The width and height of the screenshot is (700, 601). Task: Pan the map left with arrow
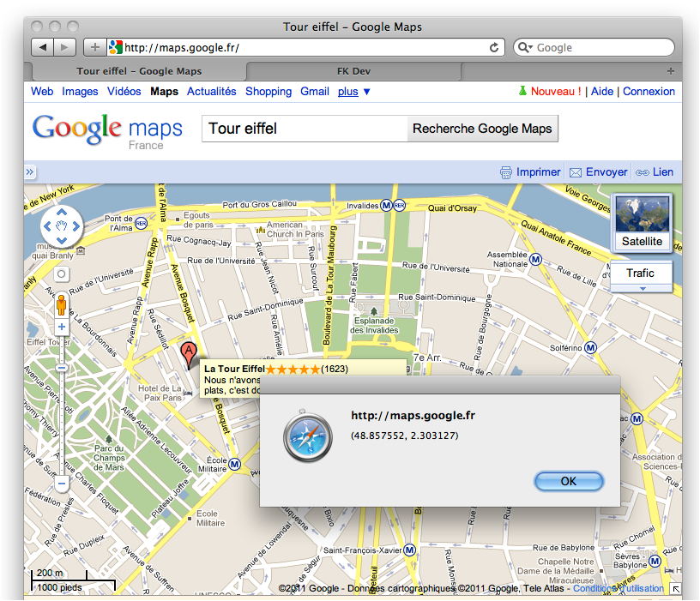(x=47, y=226)
